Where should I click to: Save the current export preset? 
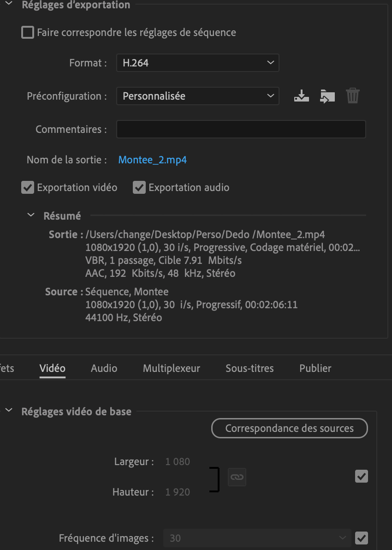point(301,96)
